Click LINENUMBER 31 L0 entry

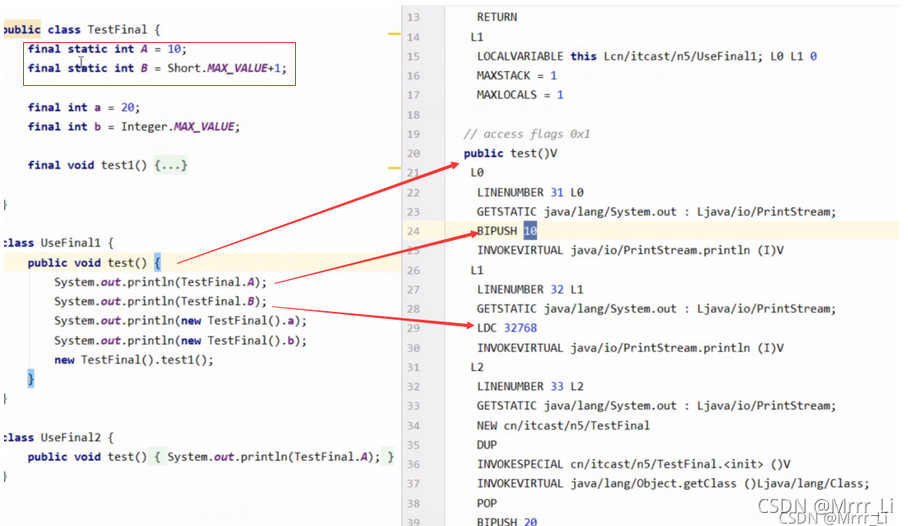[530, 192]
